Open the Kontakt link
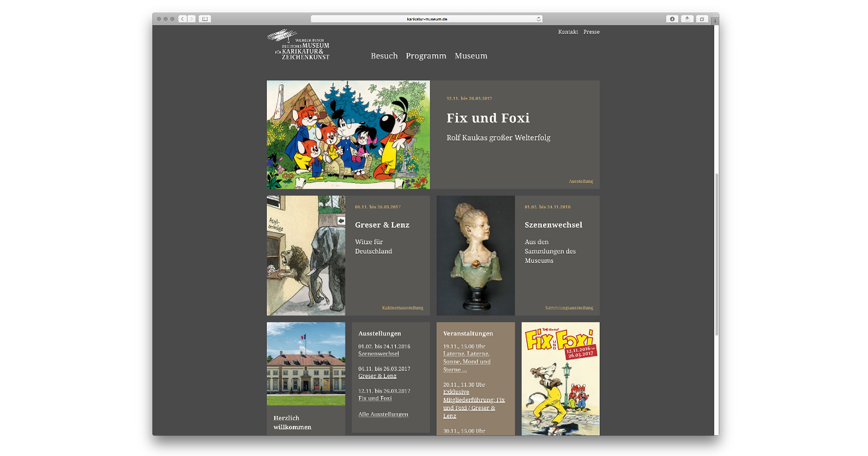Viewport: 868px width, 456px height. (x=568, y=32)
